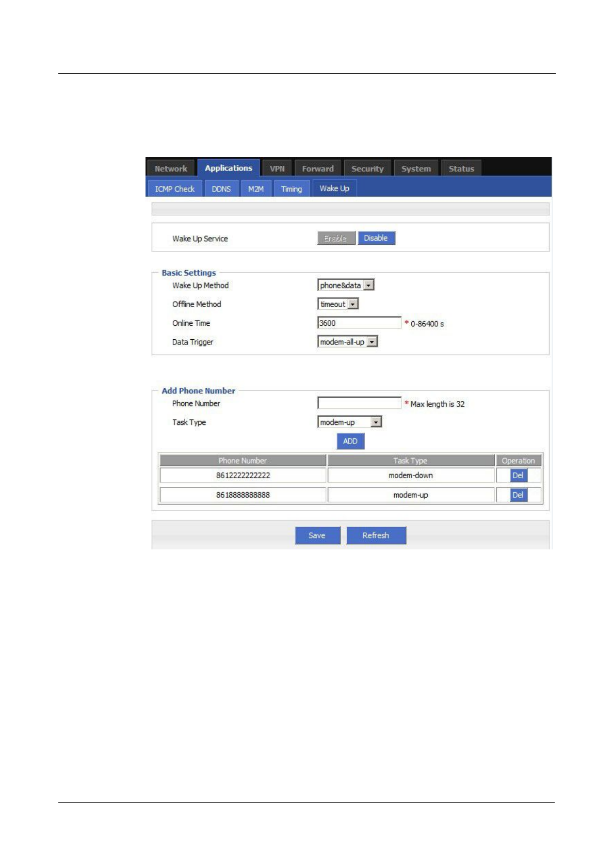Click the modem-up table cell

pyautogui.click(x=411, y=495)
